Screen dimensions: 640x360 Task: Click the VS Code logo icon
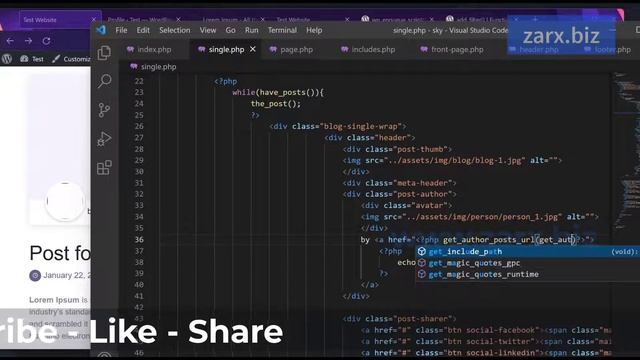click(x=100, y=30)
